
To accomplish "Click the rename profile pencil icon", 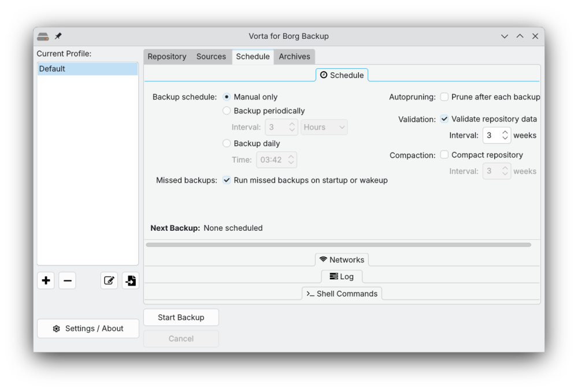I will tap(109, 281).
